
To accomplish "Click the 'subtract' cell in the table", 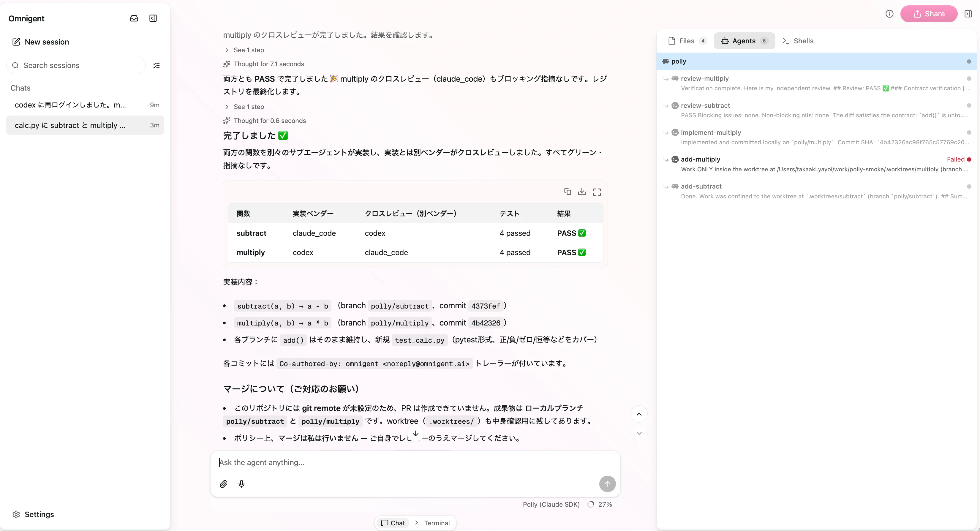I will pos(252,233).
